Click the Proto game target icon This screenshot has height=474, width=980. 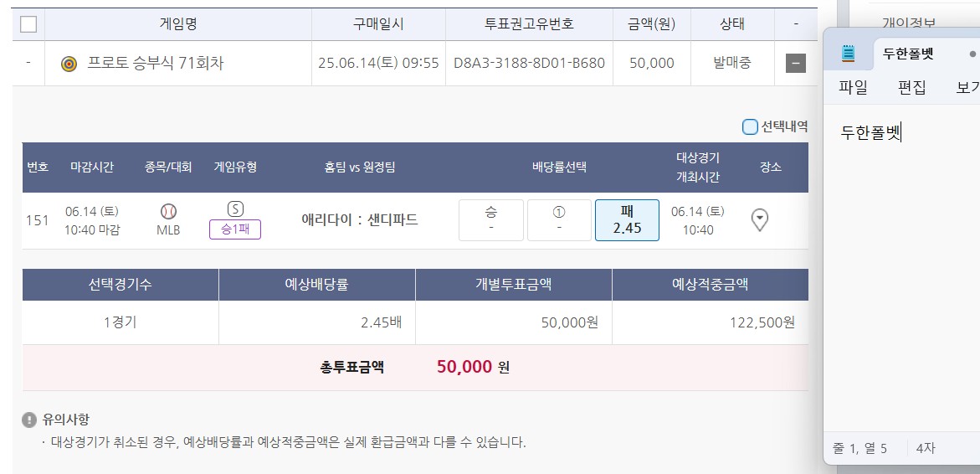click(x=69, y=64)
